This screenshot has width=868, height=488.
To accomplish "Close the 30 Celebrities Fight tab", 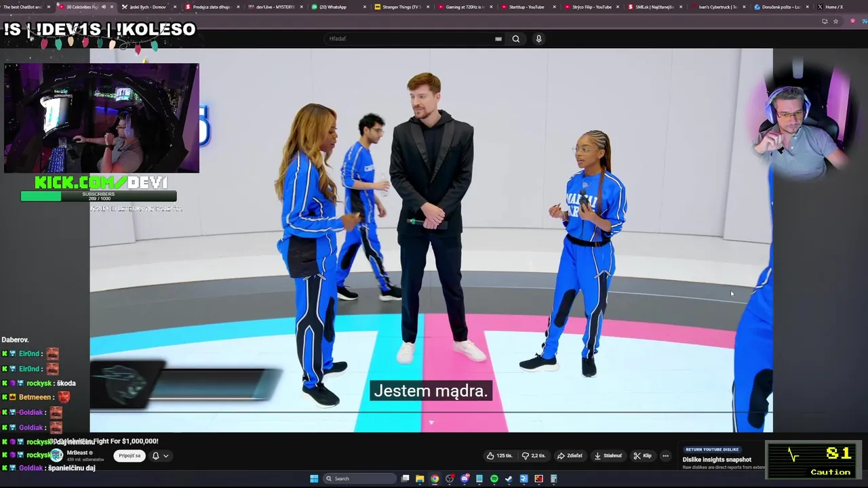I will pos(112,7).
